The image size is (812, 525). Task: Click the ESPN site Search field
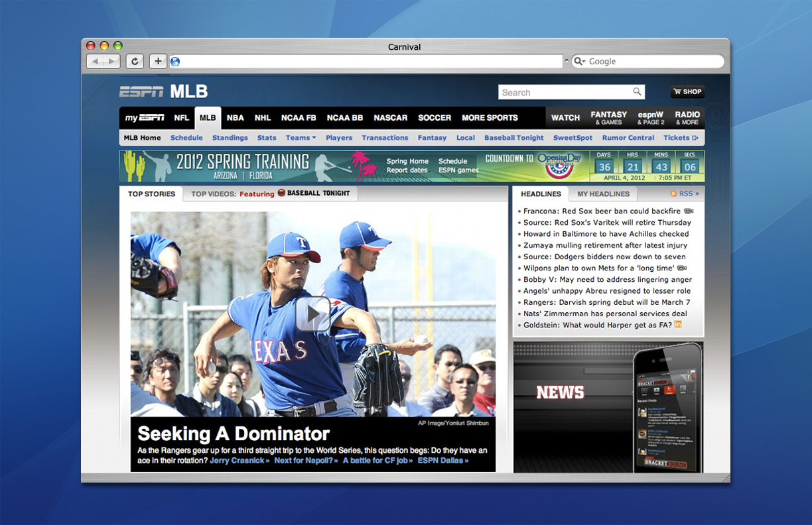pos(565,92)
